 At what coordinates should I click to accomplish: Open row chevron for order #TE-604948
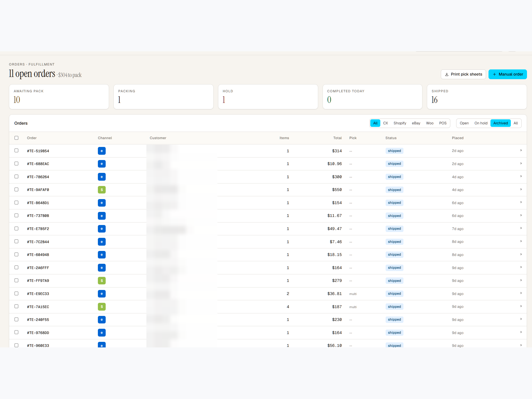coord(521,254)
